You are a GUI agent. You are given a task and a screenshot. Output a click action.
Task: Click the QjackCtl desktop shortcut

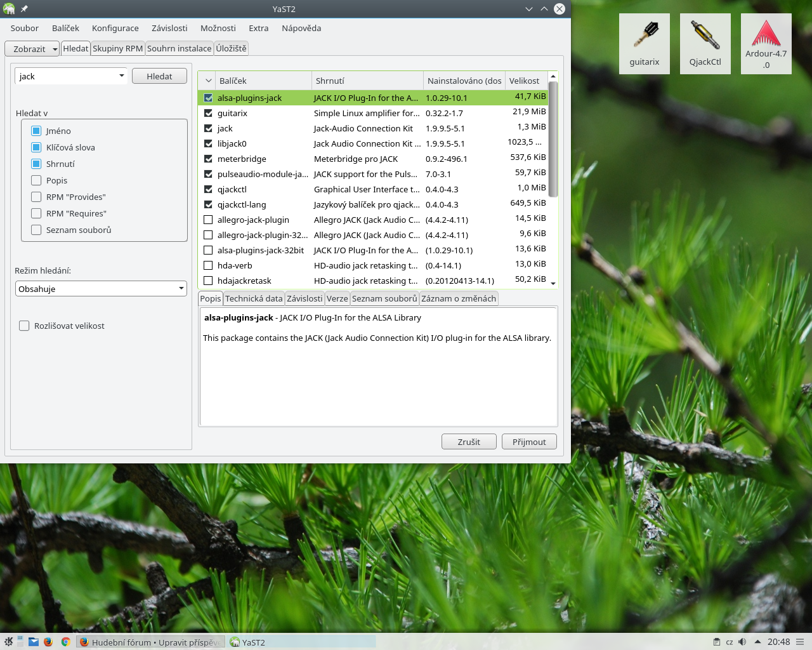(x=705, y=43)
